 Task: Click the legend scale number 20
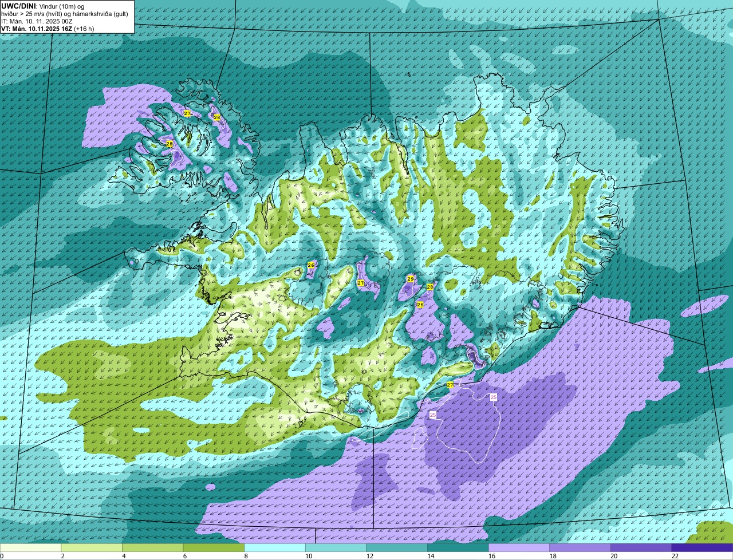[614, 556]
